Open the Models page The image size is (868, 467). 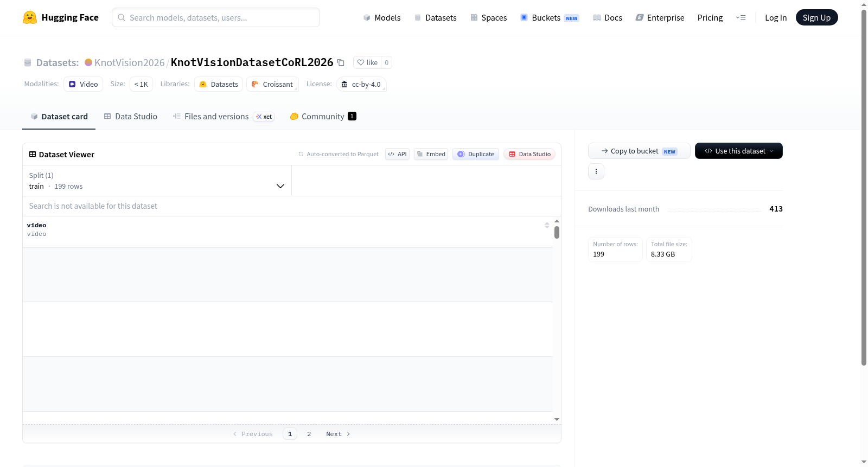(x=382, y=17)
